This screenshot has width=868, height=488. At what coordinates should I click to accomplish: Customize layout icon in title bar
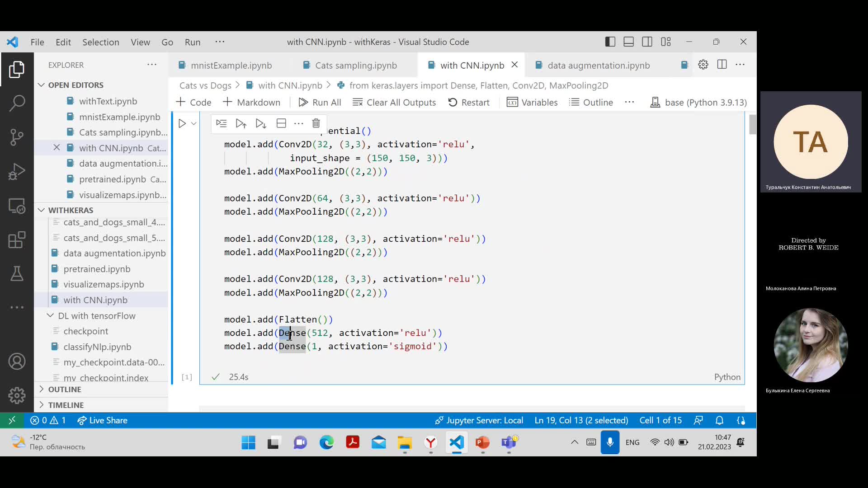666,42
